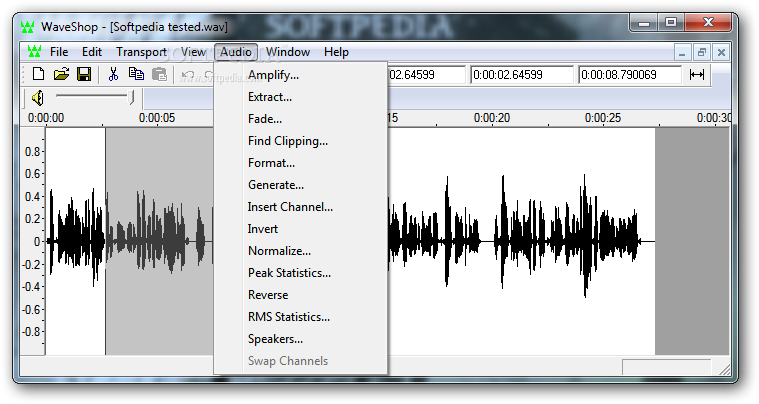Click the Paste clipboard icon
This screenshot has width=759, height=404.
click(159, 74)
